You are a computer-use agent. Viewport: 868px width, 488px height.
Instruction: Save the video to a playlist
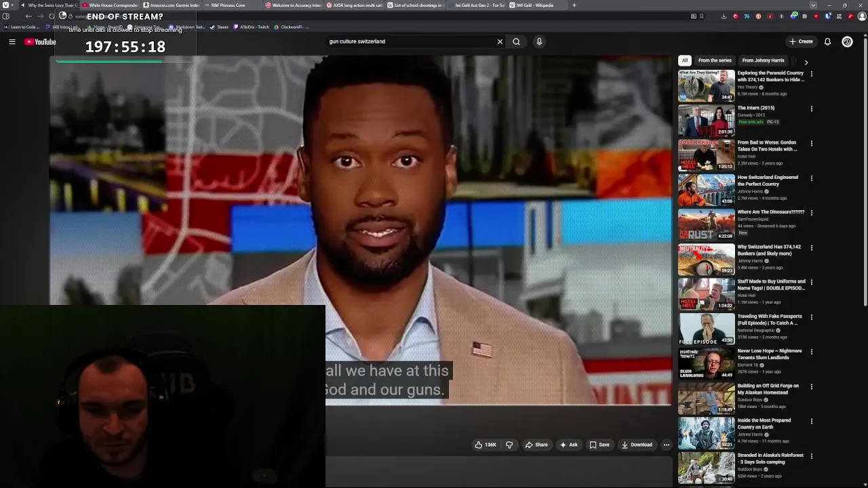click(x=599, y=445)
